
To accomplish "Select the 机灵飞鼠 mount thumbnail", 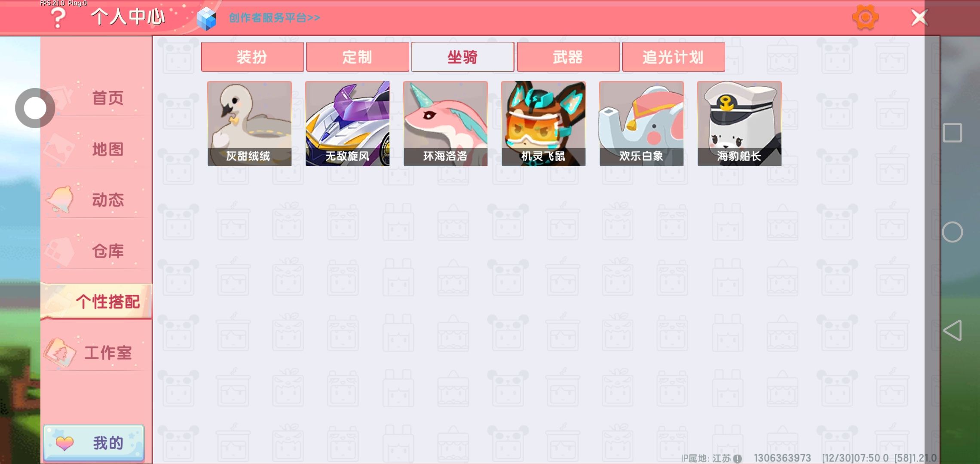I will [x=544, y=124].
